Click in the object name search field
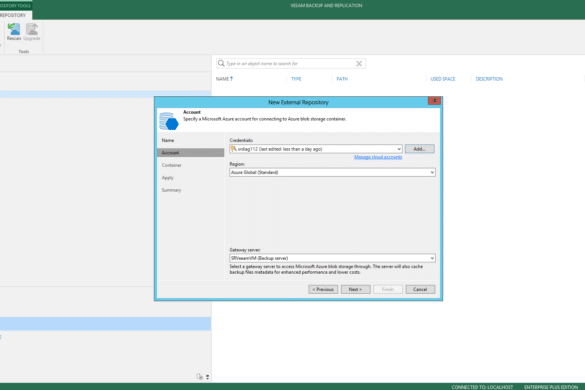 click(x=289, y=63)
